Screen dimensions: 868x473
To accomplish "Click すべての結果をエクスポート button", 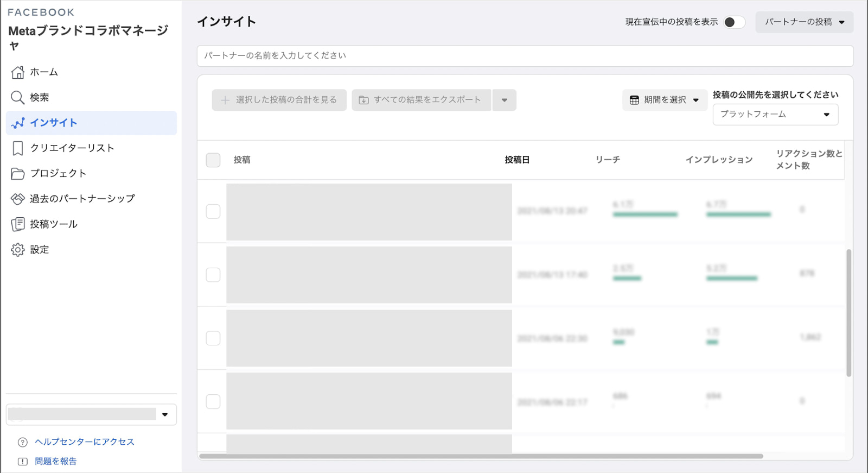I will (x=422, y=100).
